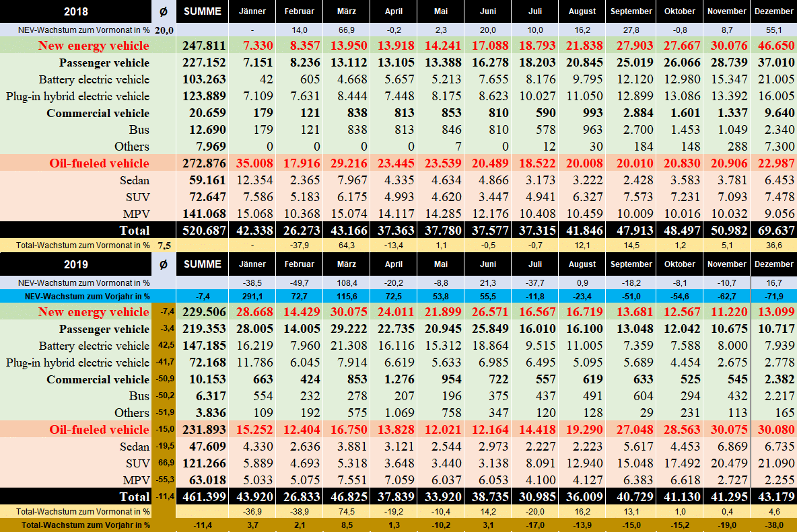The width and height of the screenshot is (797, 532).
Task: Click the Oil-fueled sum 272.876
Action: (x=204, y=163)
